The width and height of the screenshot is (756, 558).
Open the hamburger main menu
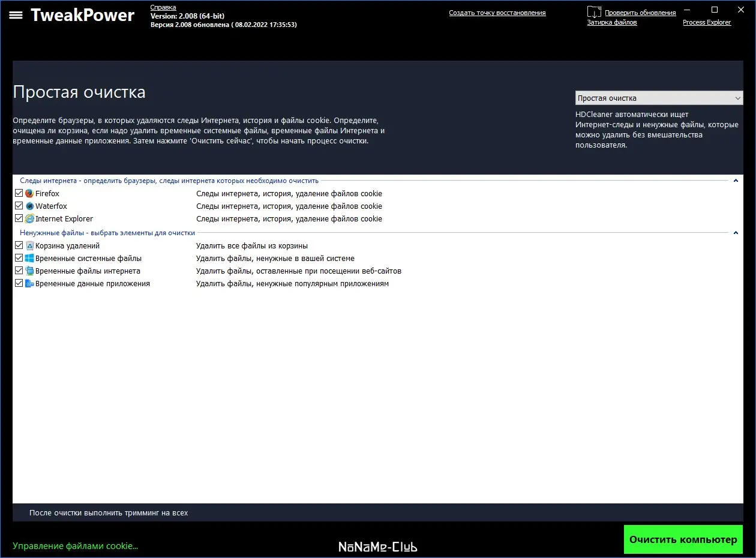[x=16, y=15]
